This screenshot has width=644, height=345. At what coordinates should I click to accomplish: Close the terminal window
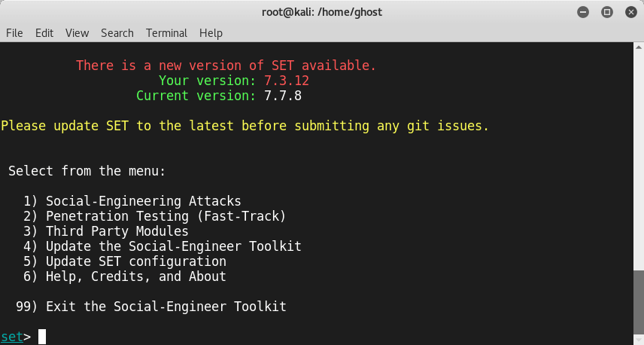[x=631, y=12]
